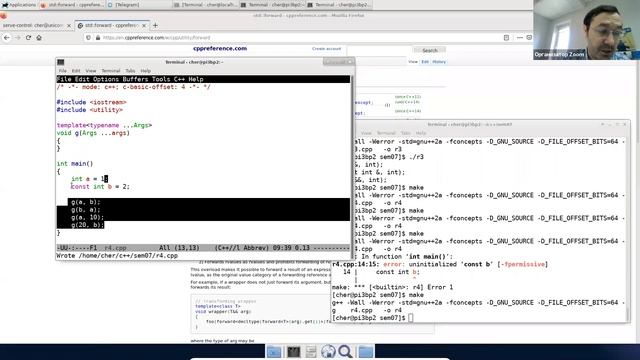The image size is (640, 360).
Task: Open Tabs menu in front terminal window
Action: pos(130,71)
